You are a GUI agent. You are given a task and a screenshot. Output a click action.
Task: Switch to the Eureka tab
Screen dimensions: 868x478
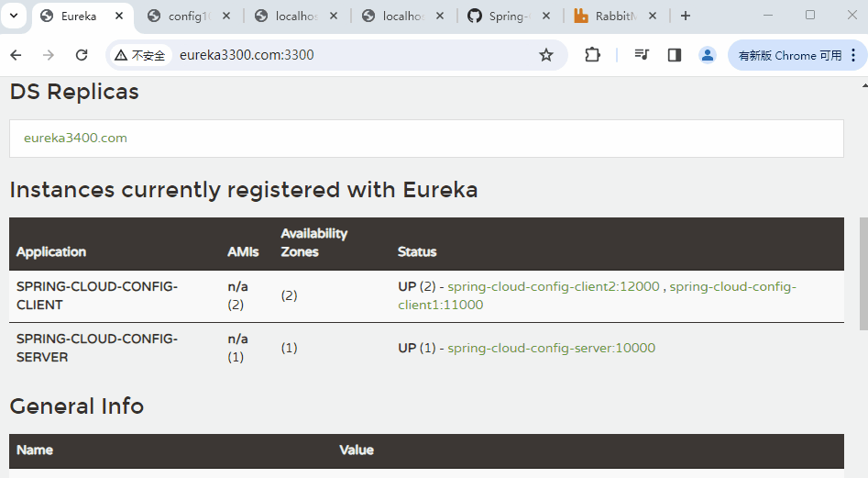click(78, 17)
